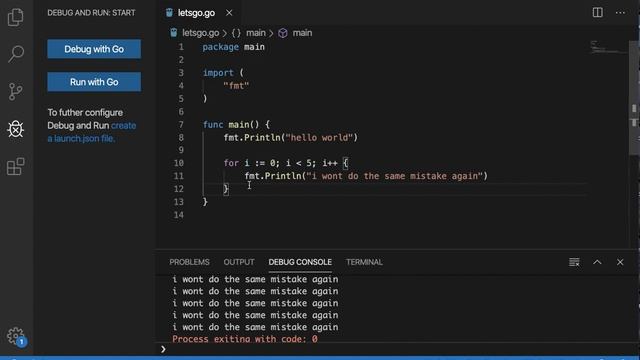
Task: Switch to the TERMINAL panel tab
Action: click(364, 262)
